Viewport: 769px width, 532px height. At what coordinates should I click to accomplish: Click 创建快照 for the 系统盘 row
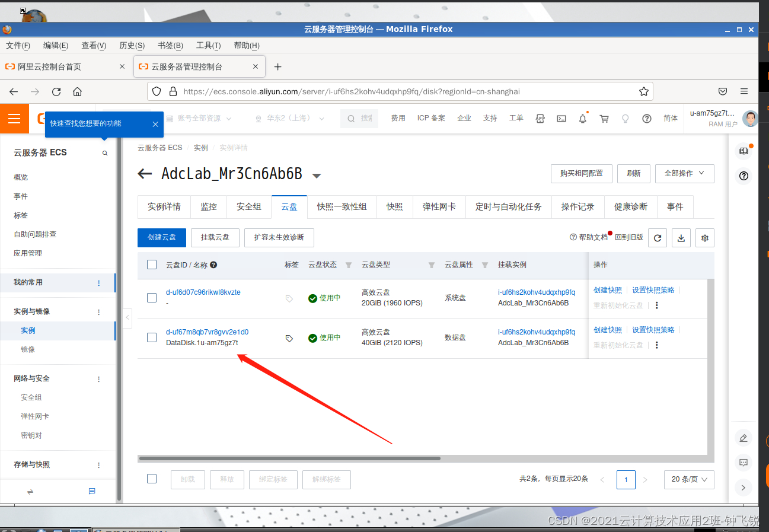(x=608, y=290)
